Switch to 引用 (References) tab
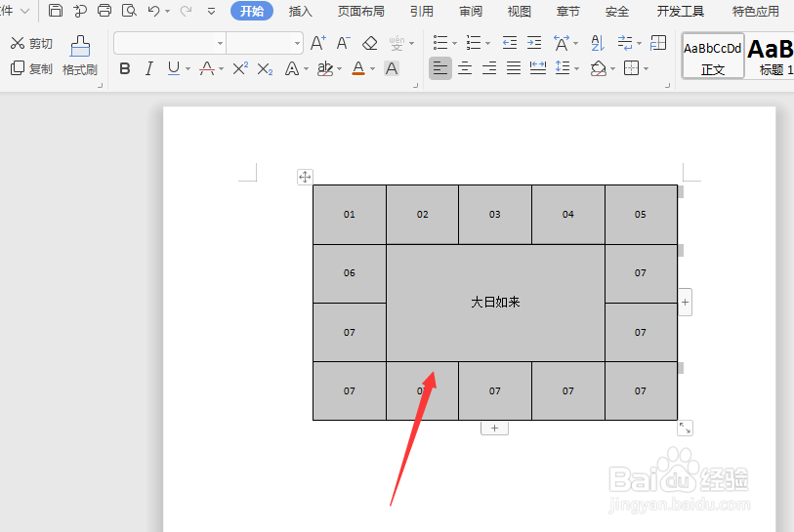Viewport: 794px width, 532px height. 422,11
